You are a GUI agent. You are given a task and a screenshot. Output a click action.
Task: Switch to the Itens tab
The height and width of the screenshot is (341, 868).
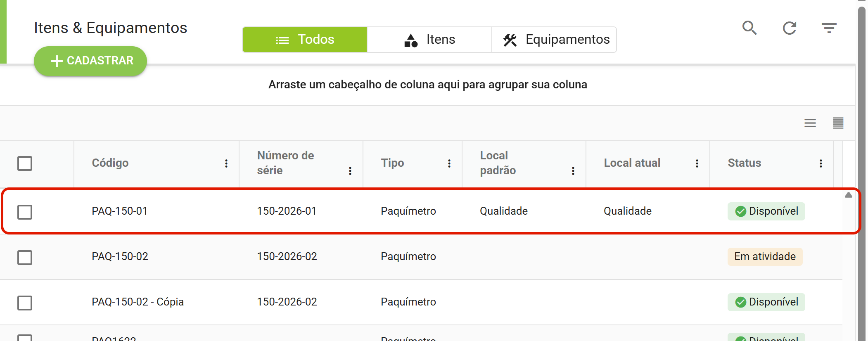pyautogui.click(x=429, y=40)
